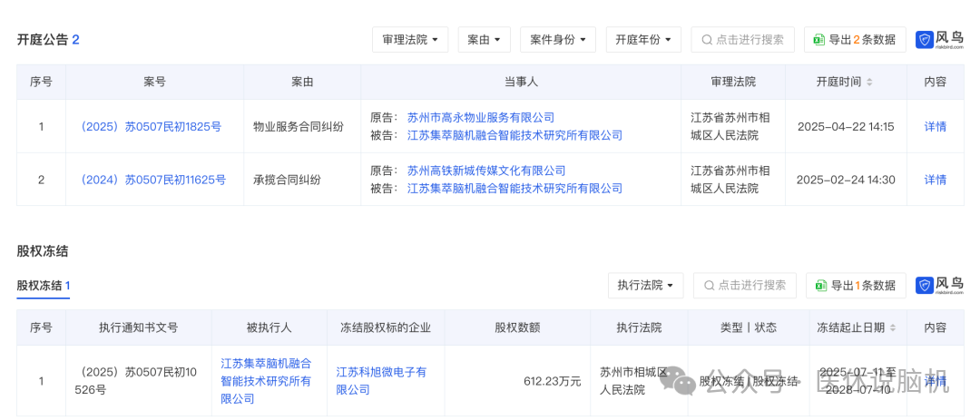Click search magnifier icon in 开庭公告 search box
This screenshot has height=420, width=980.
tap(707, 40)
